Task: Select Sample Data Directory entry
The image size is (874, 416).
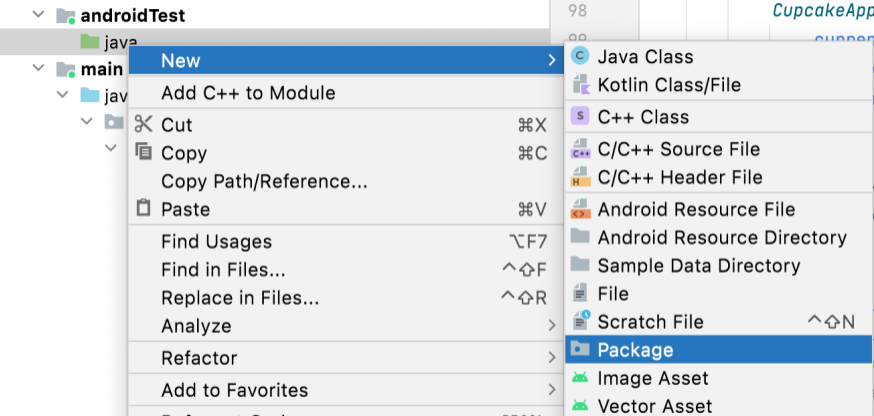Action: point(698,266)
